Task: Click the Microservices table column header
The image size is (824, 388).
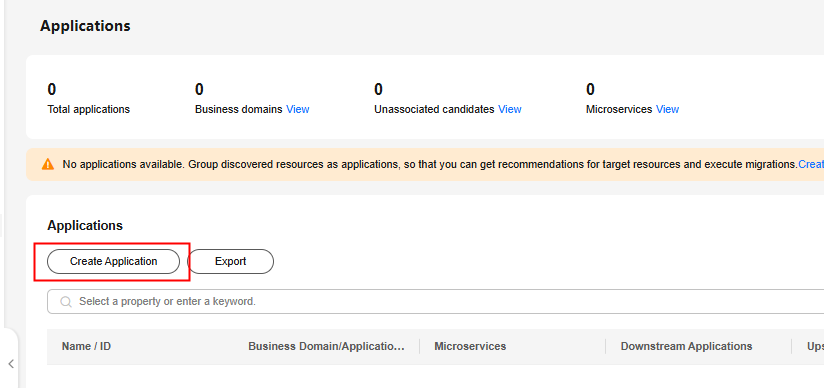Action: tap(470, 346)
